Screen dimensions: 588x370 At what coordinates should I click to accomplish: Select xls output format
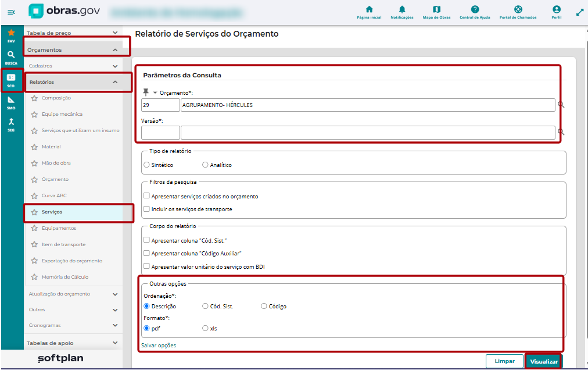click(x=205, y=328)
